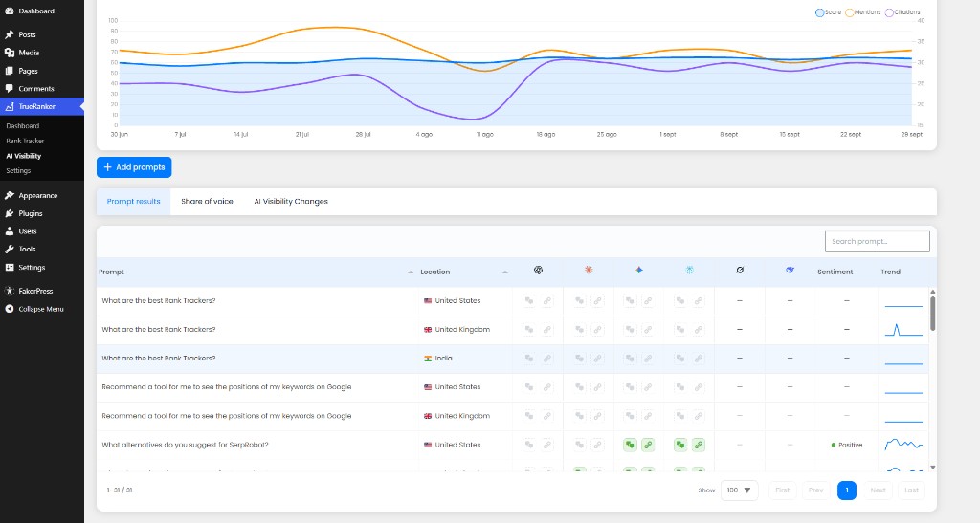Viewport: 980px width, 523px height.
Task: Click the Next pagination button
Action: click(878, 490)
